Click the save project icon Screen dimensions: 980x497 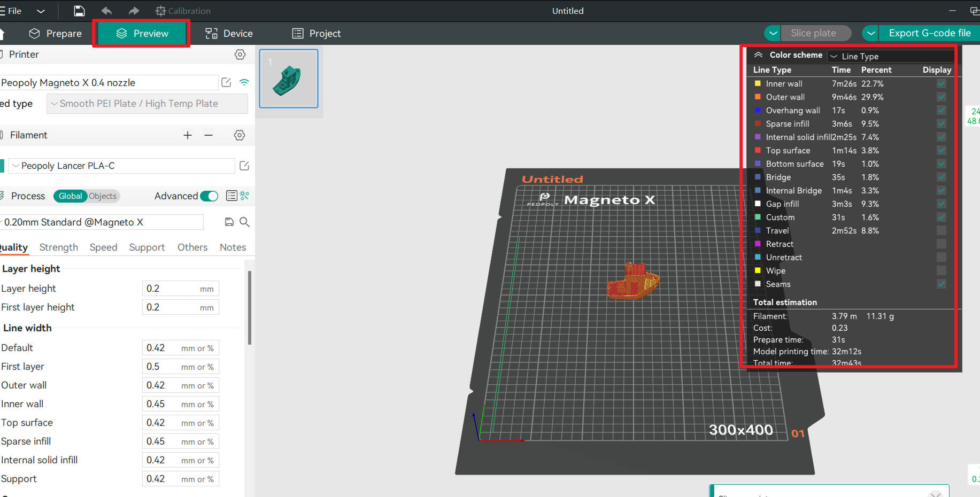click(79, 11)
